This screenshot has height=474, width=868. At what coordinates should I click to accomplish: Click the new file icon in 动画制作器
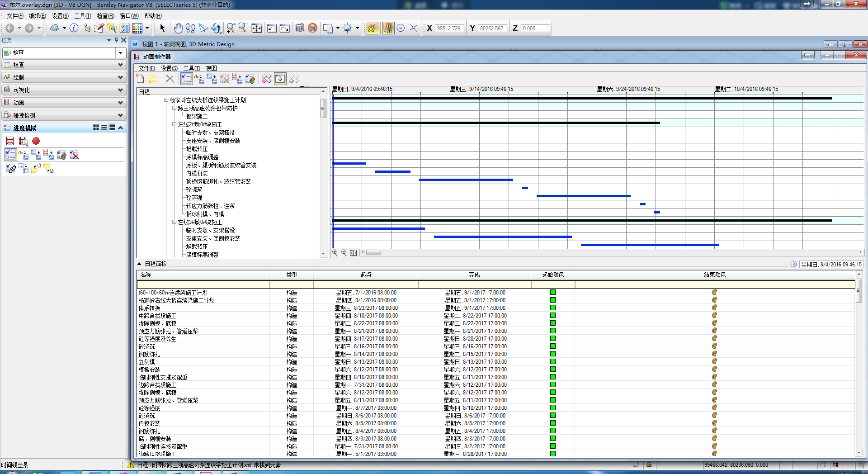140,79
